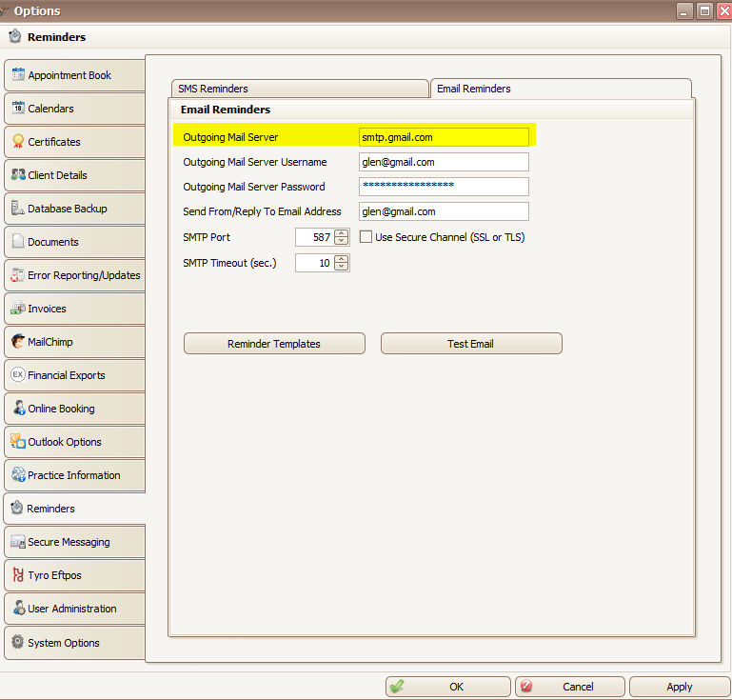Click the Reminders header stopwatch icon
Viewport: 732px width, 700px height.
tap(15, 36)
